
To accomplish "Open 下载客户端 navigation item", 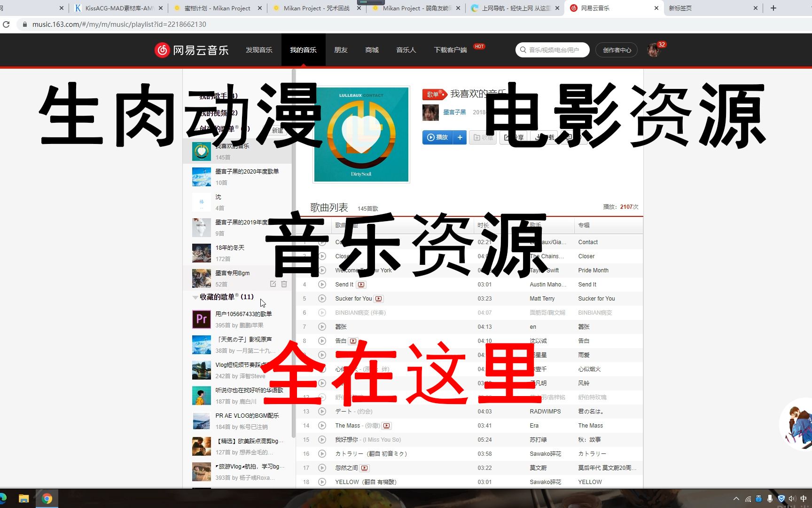I will [450, 50].
